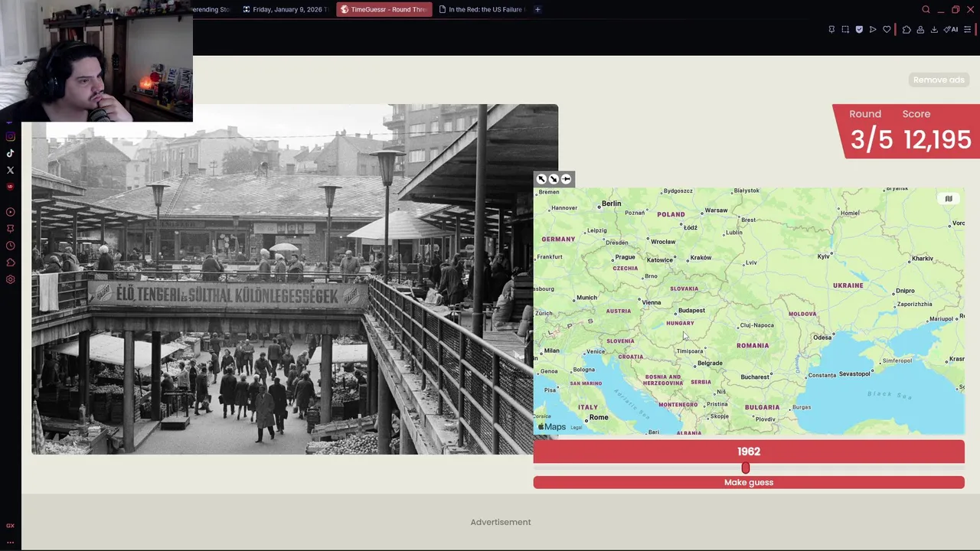
Task: Click the three-dots more icon at sidebar bottom
Action: (10, 542)
